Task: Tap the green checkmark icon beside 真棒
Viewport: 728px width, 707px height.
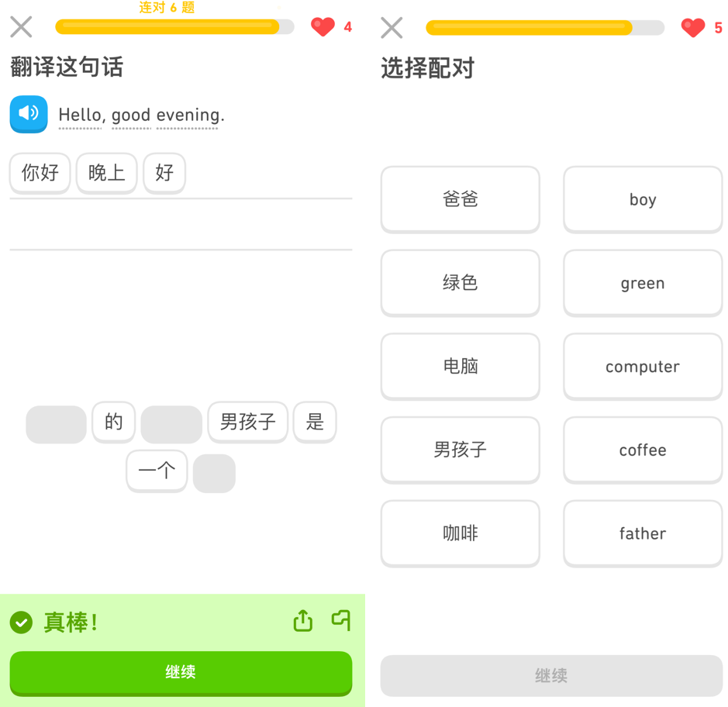Action: pos(22,622)
